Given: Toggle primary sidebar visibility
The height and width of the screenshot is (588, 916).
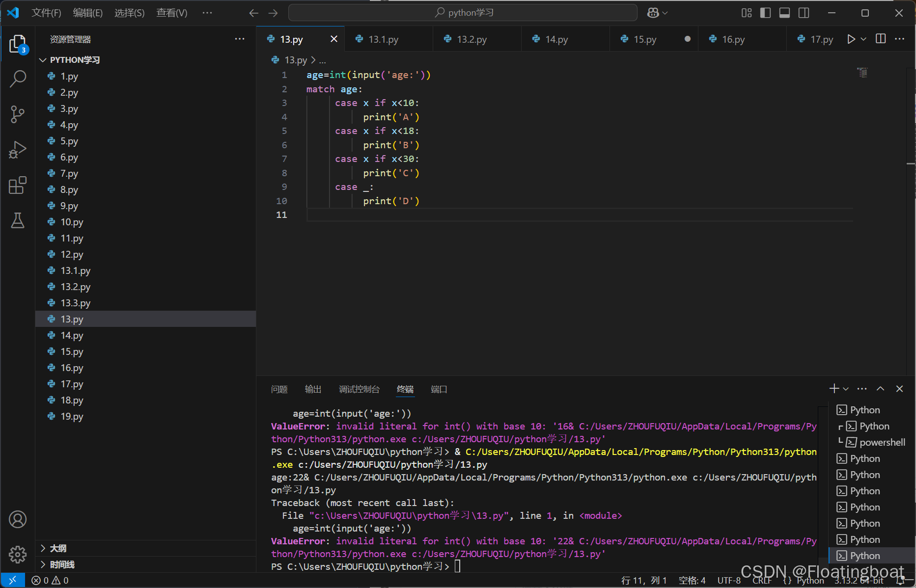Looking at the screenshot, I should tap(765, 13).
